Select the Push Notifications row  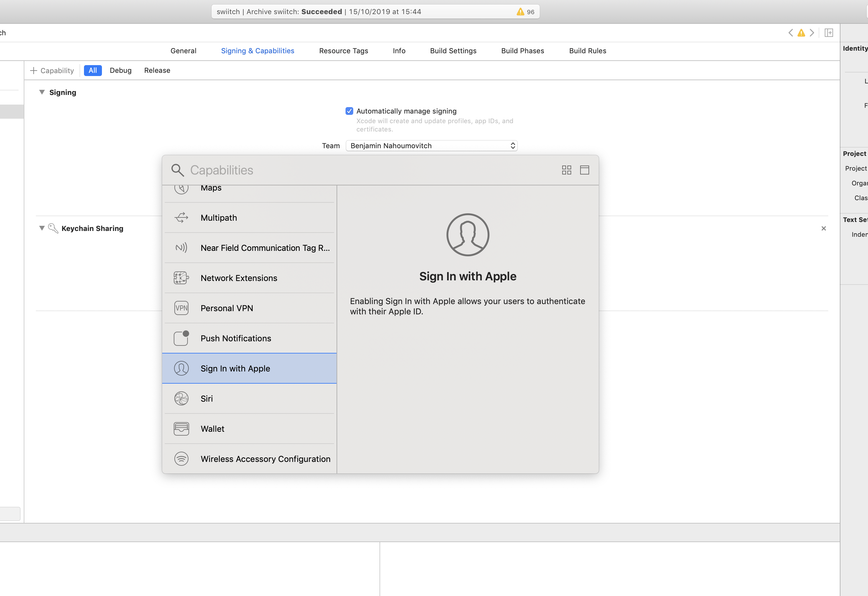(249, 338)
